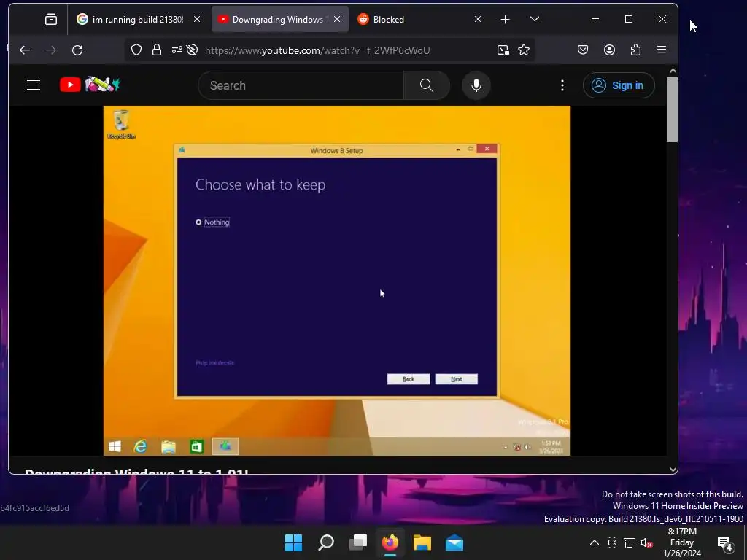Click Firefox icon on the taskbar
This screenshot has height=560, width=747.
click(x=390, y=542)
